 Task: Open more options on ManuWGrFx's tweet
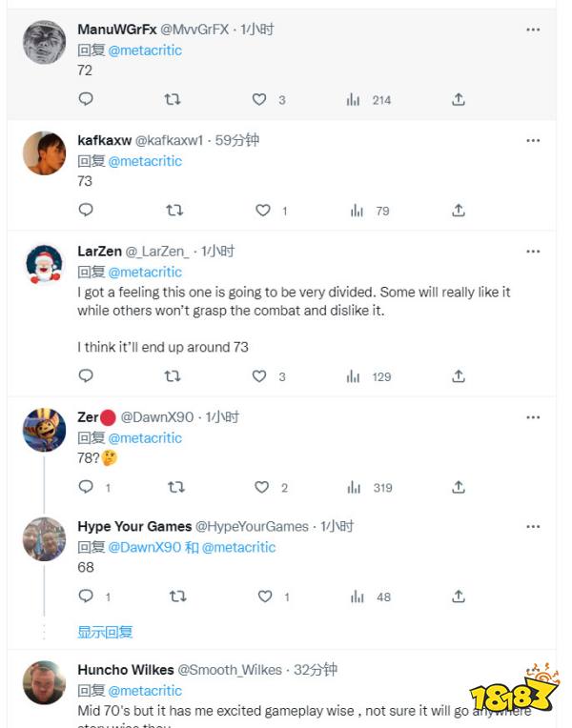[533, 30]
